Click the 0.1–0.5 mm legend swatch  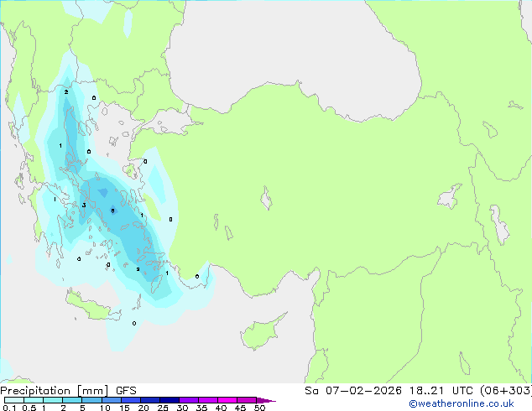(x=14, y=400)
